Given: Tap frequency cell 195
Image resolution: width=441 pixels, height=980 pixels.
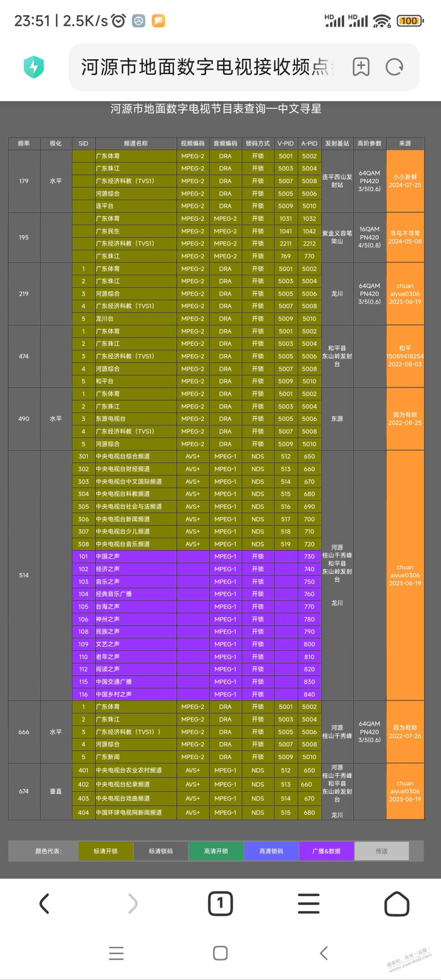Looking at the screenshot, I should [24, 237].
